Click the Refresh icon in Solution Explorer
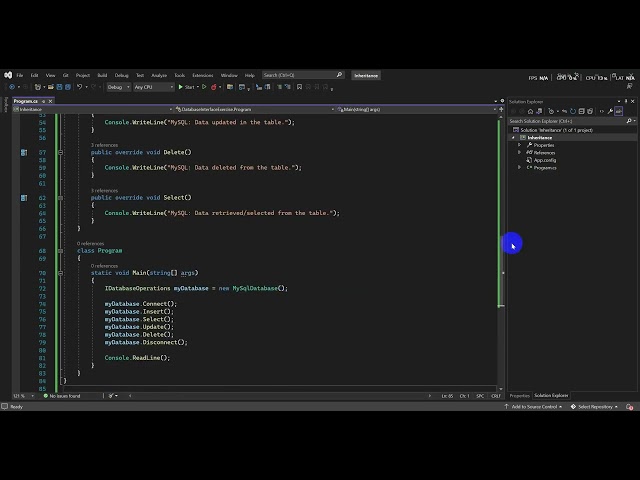The image size is (640, 480). [x=573, y=111]
